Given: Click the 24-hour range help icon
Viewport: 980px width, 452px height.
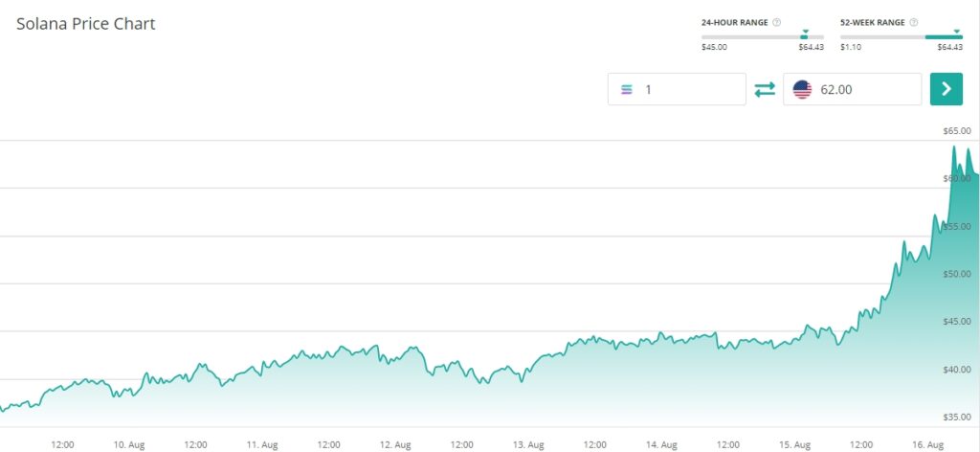Looking at the screenshot, I should tap(776, 22).
